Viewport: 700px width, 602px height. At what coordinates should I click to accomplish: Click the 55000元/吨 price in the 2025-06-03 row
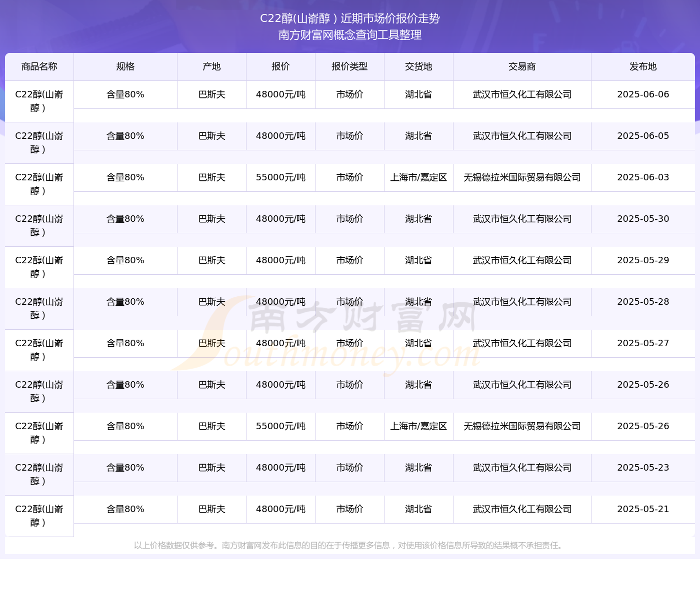pyautogui.click(x=280, y=177)
